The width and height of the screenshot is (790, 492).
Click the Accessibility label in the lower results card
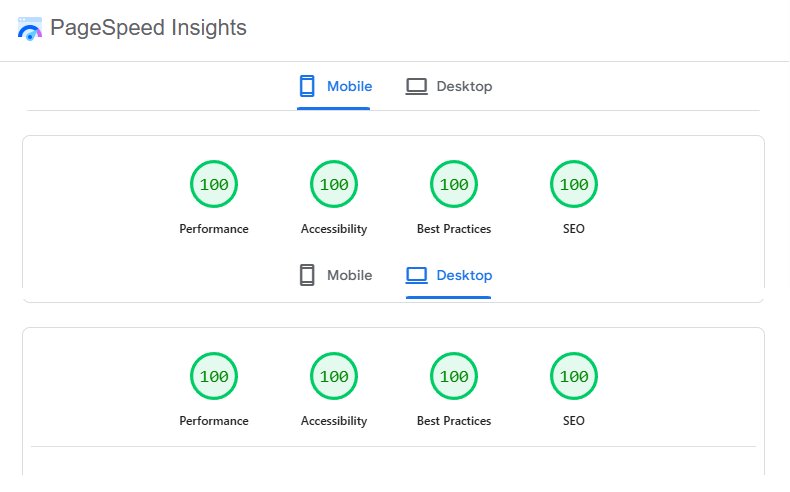pyautogui.click(x=334, y=421)
